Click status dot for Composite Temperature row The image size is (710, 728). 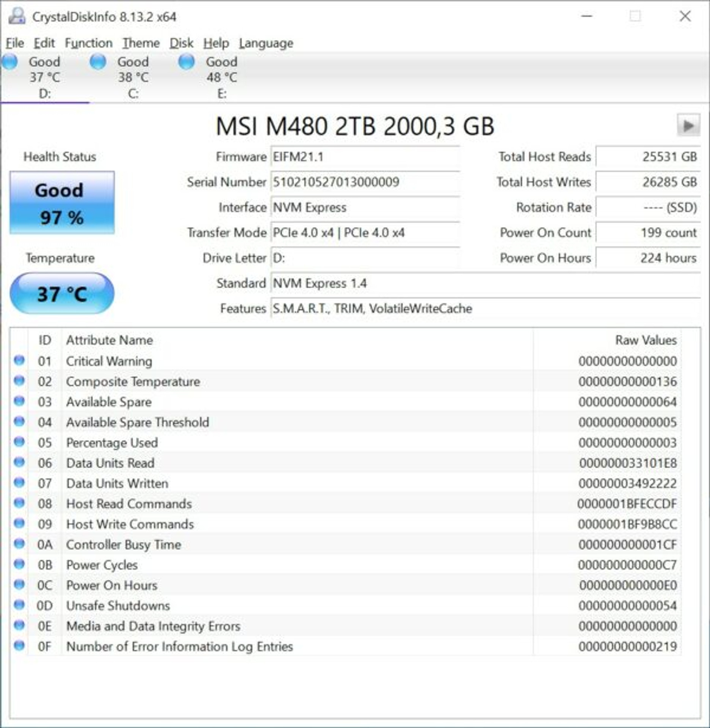pos(19,380)
